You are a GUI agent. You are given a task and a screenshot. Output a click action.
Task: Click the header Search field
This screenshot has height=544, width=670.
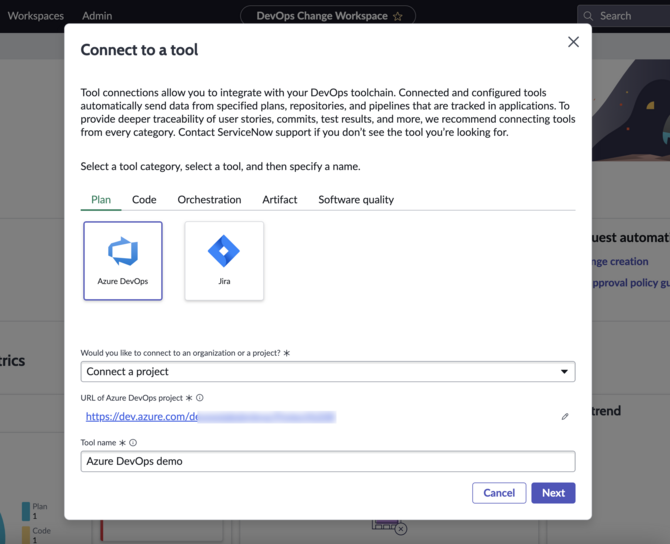click(623, 16)
